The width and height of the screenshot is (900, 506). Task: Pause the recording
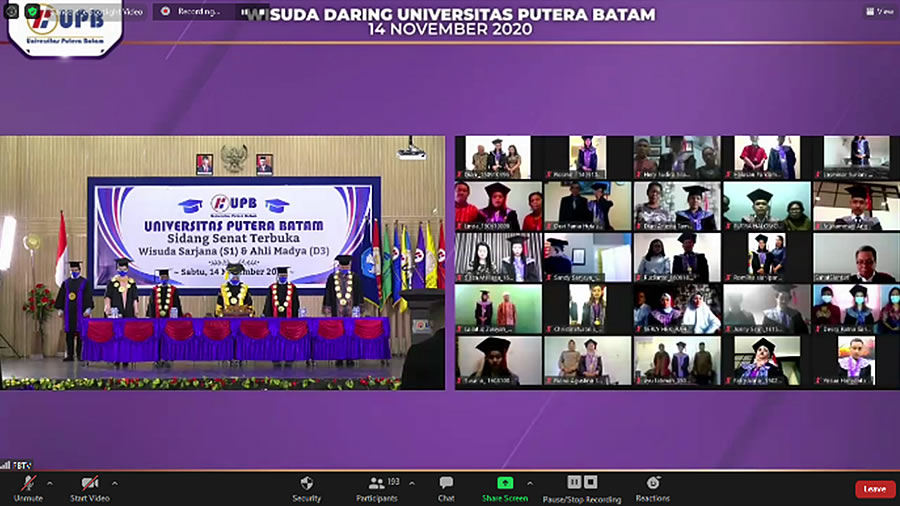[573, 482]
